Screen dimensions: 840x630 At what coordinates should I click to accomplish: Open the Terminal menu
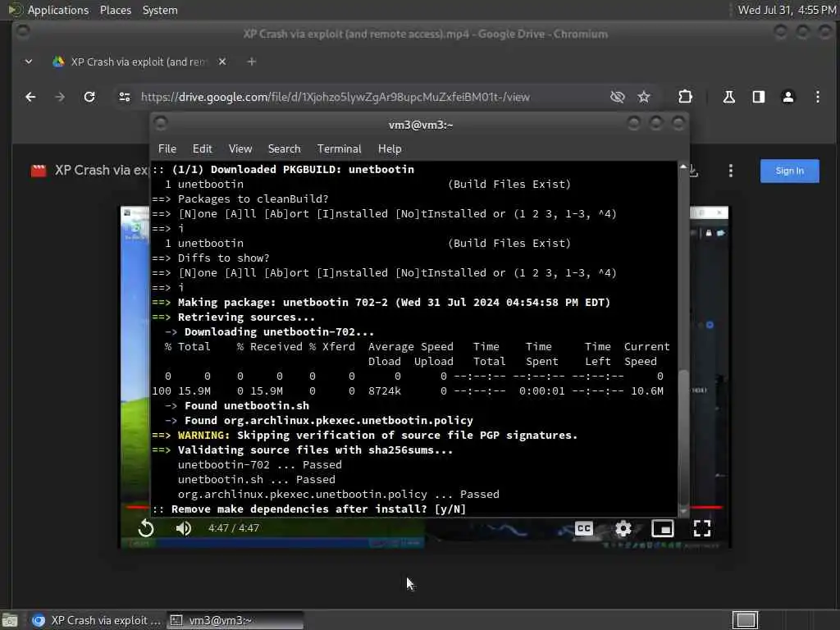pyautogui.click(x=339, y=149)
